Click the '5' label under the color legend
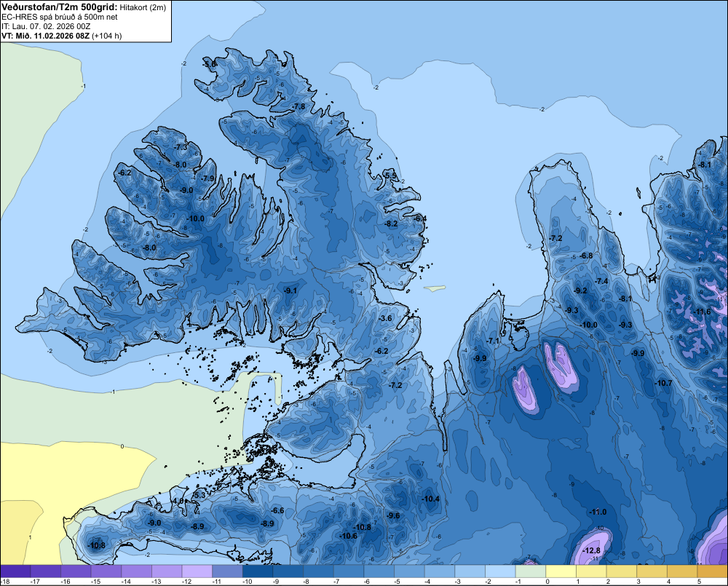Viewport: 728px width, 586px height. click(699, 582)
